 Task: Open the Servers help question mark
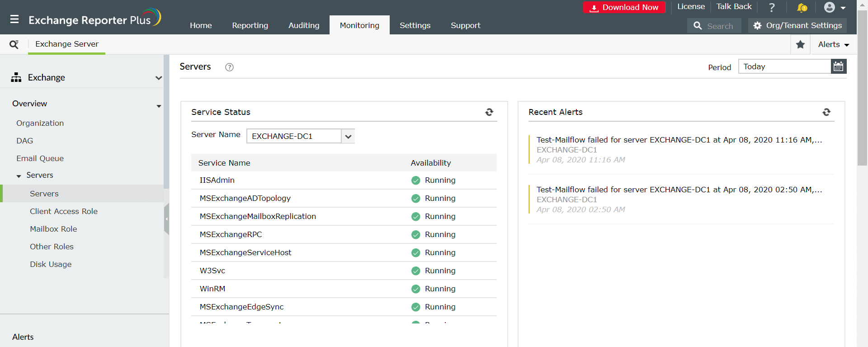(229, 67)
